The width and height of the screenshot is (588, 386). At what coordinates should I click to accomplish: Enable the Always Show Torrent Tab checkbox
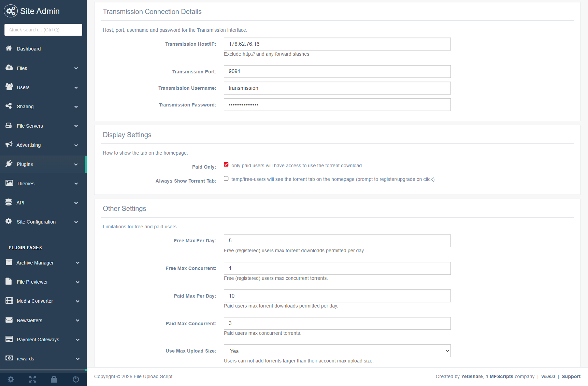[x=226, y=178]
